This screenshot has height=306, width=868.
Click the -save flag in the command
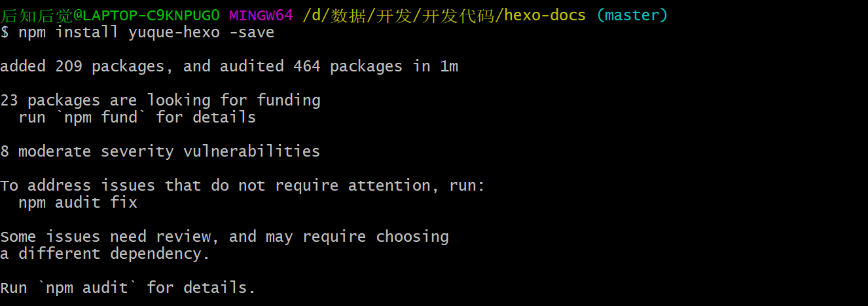pyautogui.click(x=252, y=32)
